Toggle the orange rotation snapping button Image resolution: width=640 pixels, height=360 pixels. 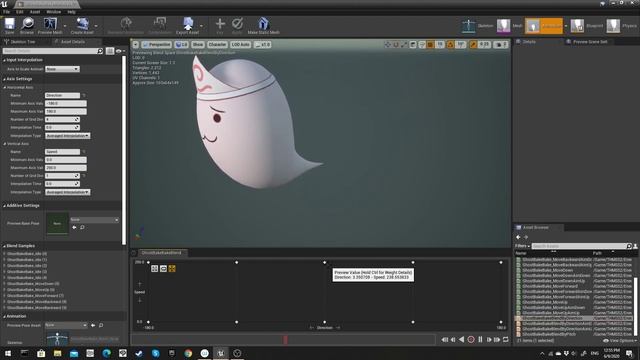[x=451, y=44]
